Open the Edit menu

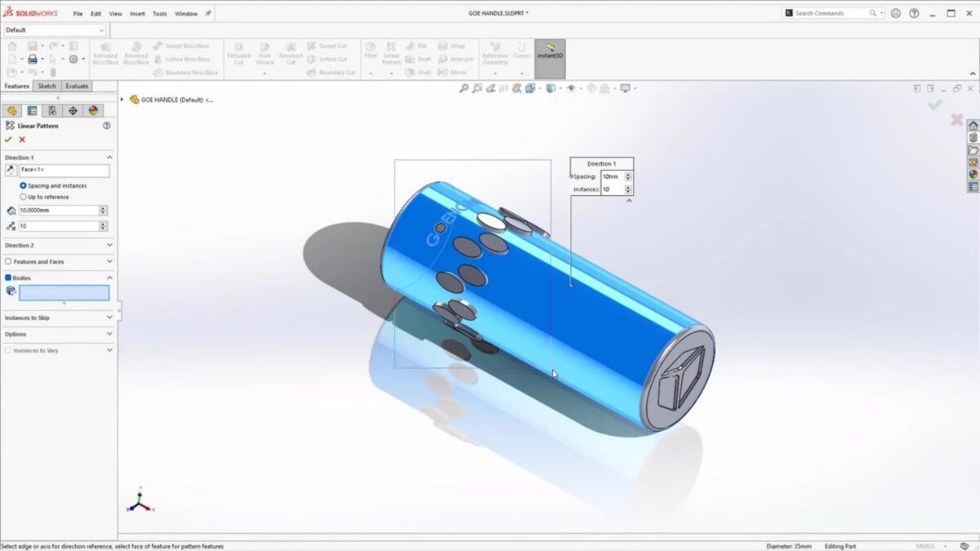(96, 14)
